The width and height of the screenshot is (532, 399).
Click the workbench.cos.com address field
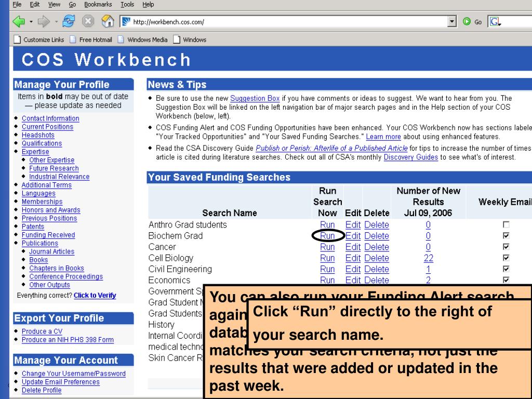pos(288,22)
